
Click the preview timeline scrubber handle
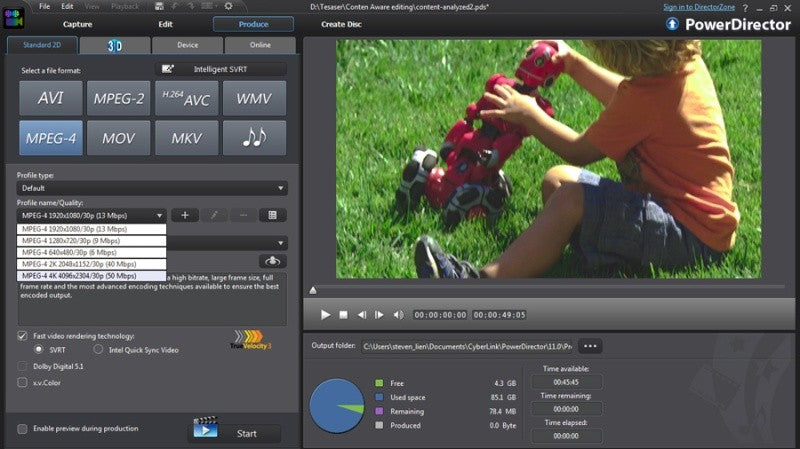313,290
